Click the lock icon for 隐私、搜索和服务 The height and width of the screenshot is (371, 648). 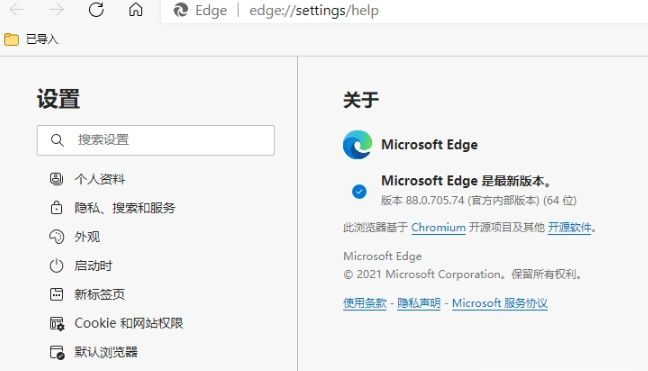point(56,207)
